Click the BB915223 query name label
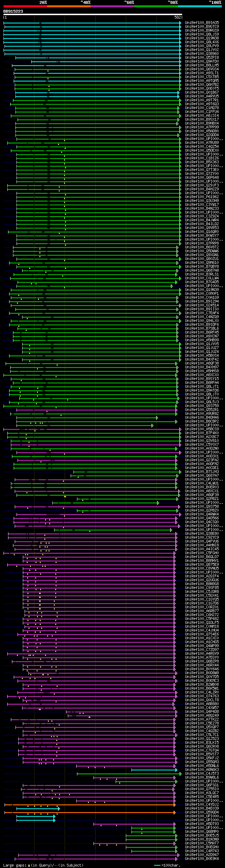 (x=13, y=11)
